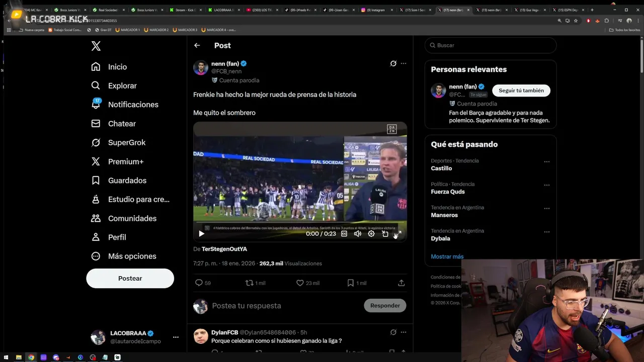Like the post with 23 mil likes
644x362 pixels.
coord(307,283)
